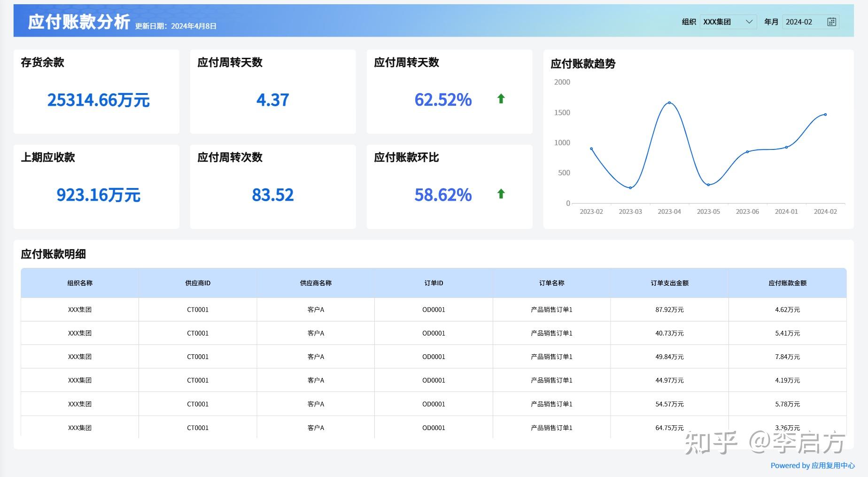Click the 25314.66万元 inventory balance value

click(x=98, y=100)
